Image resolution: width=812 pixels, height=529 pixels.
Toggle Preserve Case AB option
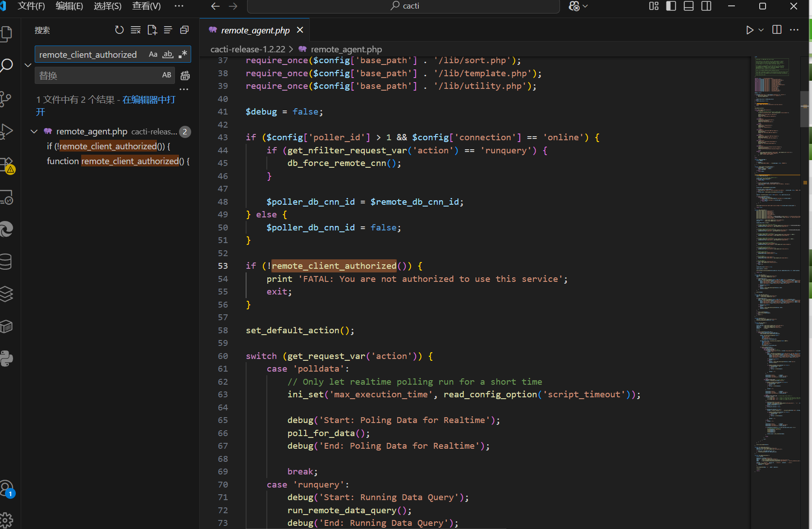point(166,75)
